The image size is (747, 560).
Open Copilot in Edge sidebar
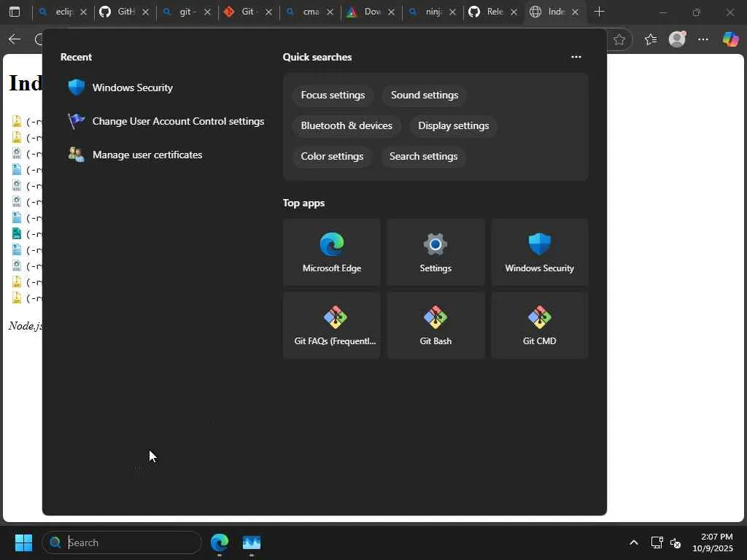tap(730, 39)
